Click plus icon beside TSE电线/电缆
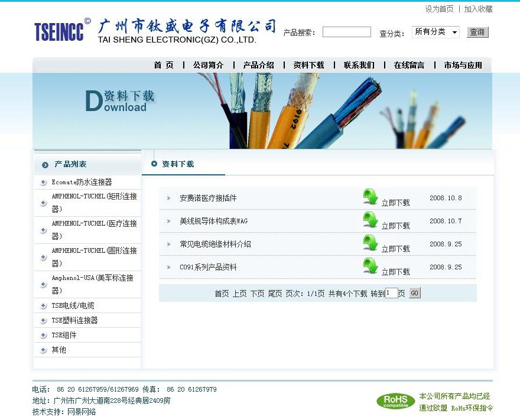Screen dimensions: 520x420 point(43,305)
